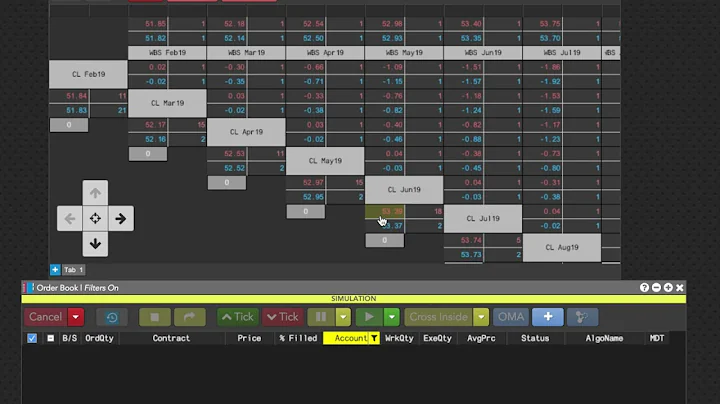Click the 51.83 bid price cell
Image resolution: width=720 pixels, height=404 pixels.
[69, 110]
